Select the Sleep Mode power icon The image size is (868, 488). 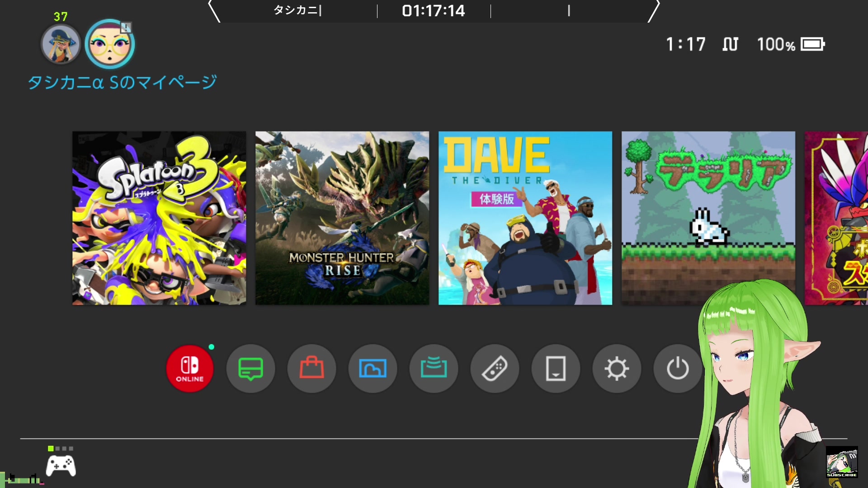pos(678,368)
